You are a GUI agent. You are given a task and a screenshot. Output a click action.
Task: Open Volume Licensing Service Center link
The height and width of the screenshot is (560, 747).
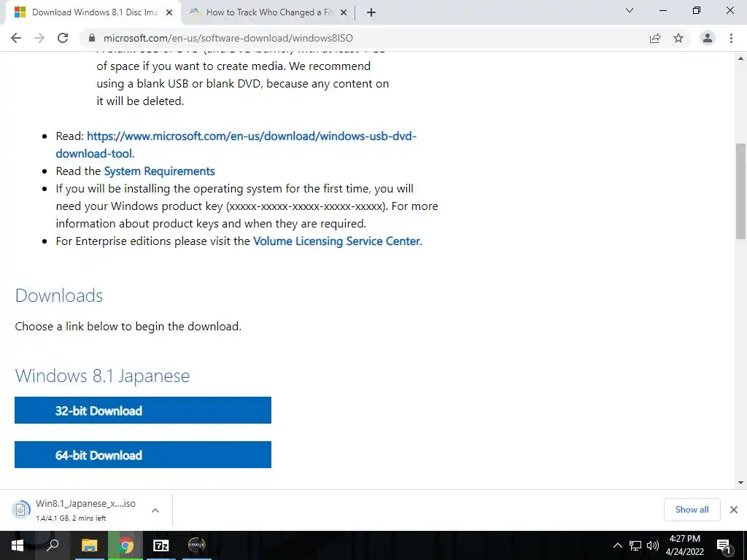tap(336, 241)
